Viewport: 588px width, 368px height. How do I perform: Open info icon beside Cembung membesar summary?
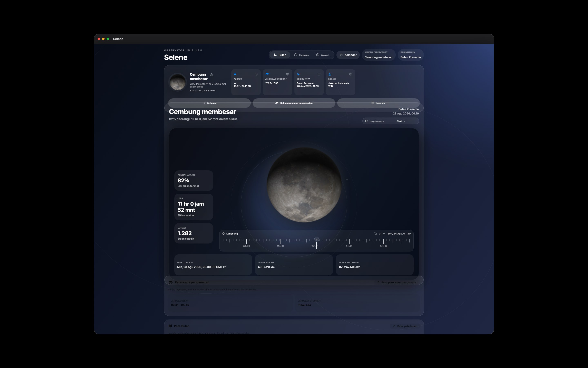tap(211, 75)
